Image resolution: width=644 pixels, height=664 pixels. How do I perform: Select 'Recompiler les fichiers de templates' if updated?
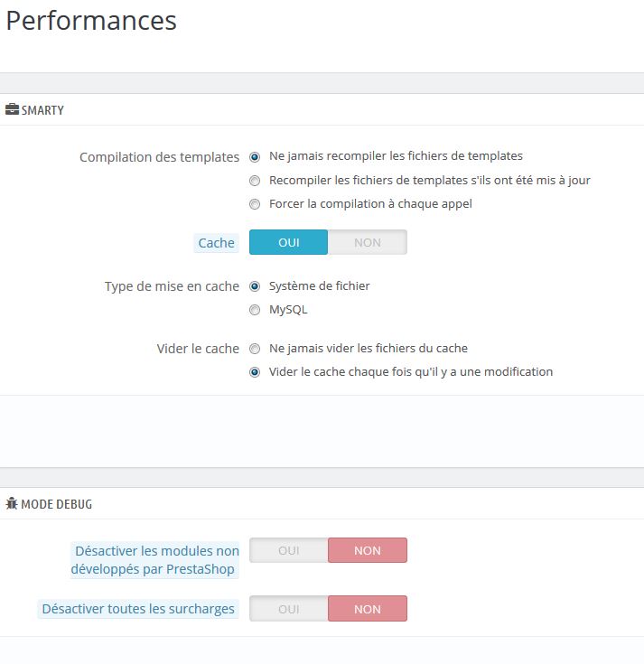point(255,181)
